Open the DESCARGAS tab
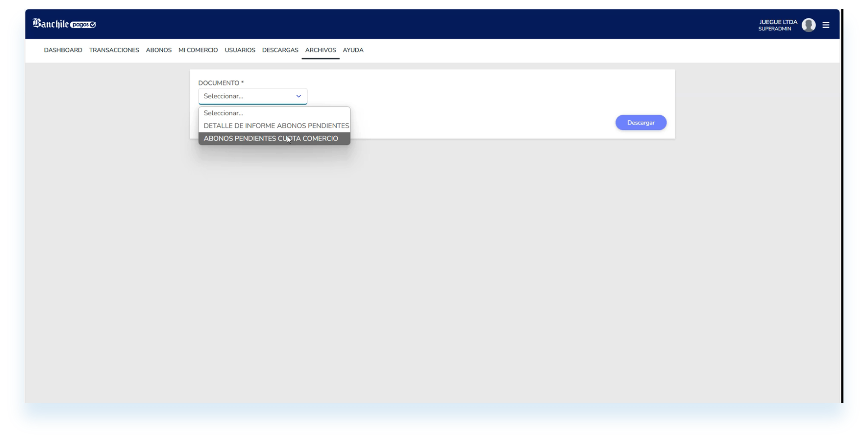 (280, 50)
